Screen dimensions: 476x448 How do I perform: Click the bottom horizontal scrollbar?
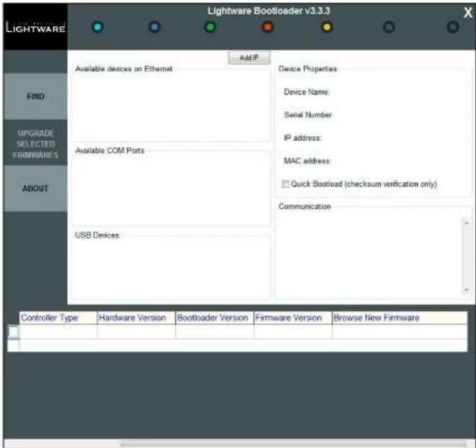pos(293,445)
